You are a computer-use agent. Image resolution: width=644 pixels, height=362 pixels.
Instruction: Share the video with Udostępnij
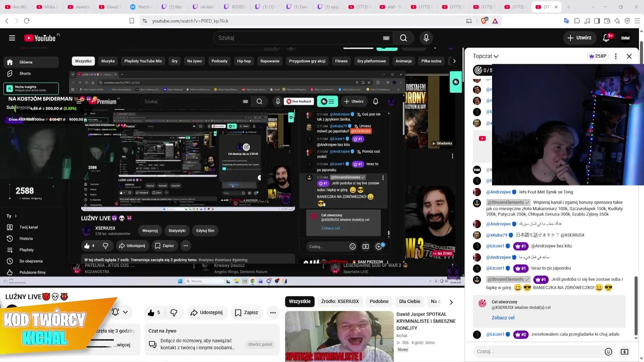(x=206, y=313)
